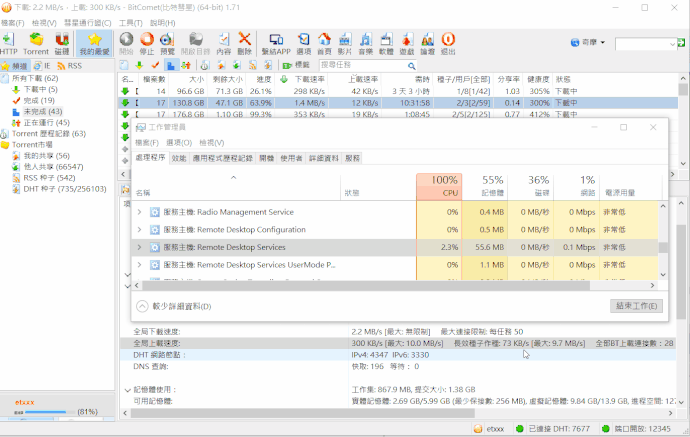690x437 pixels.
Task: Sort download list by 進度 column
Action: pos(264,80)
